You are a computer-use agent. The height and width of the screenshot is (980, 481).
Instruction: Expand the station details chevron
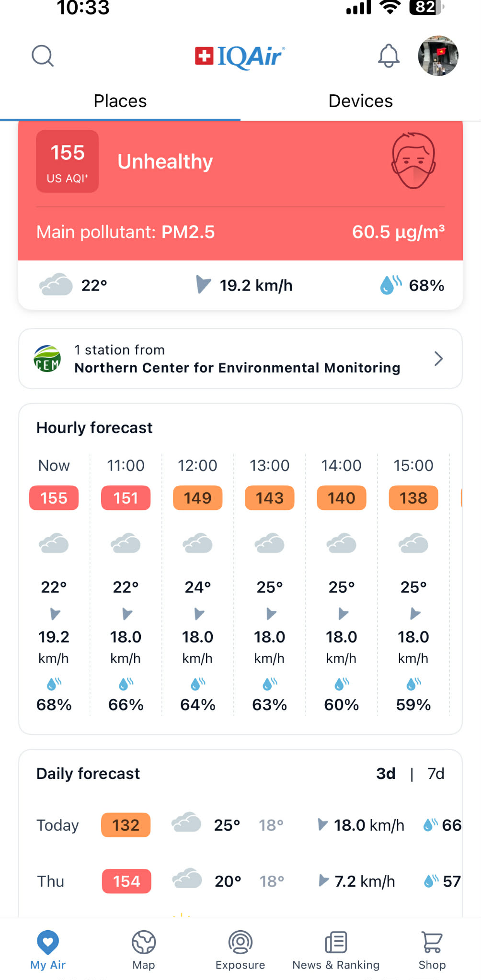438,359
